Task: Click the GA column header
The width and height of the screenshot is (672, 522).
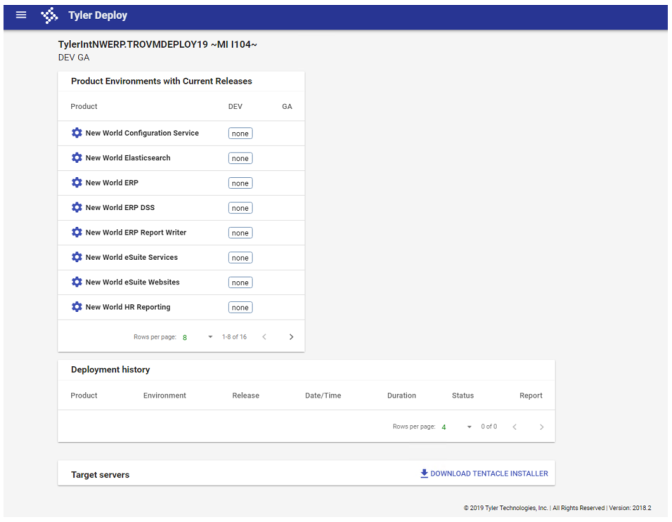Action: 287,106
